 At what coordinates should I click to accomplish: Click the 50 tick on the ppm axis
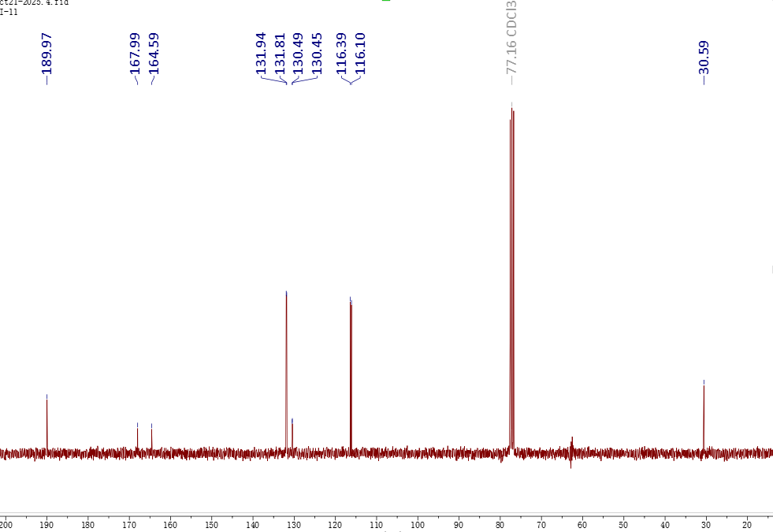click(622, 524)
